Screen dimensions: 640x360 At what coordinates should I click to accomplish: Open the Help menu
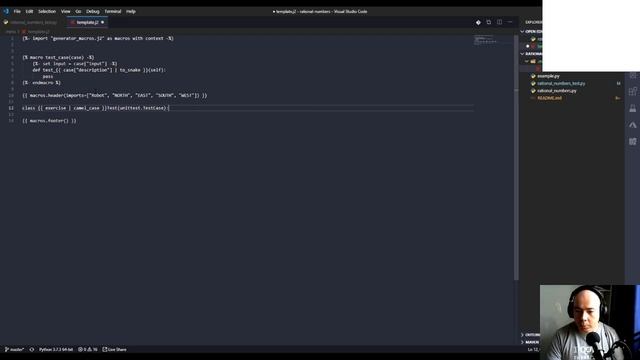tap(131, 11)
